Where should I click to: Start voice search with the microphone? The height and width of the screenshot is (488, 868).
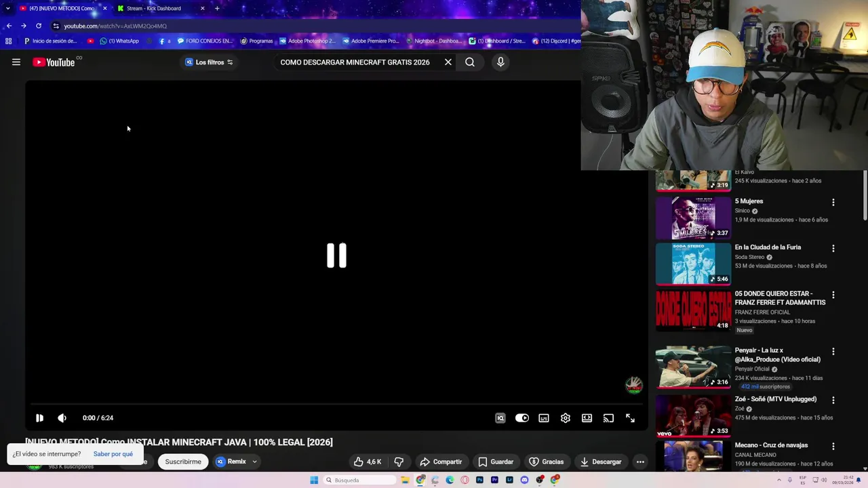500,62
